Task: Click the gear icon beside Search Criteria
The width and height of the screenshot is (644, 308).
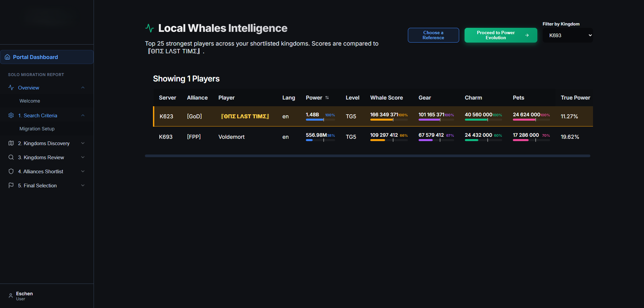Action: tap(11, 115)
